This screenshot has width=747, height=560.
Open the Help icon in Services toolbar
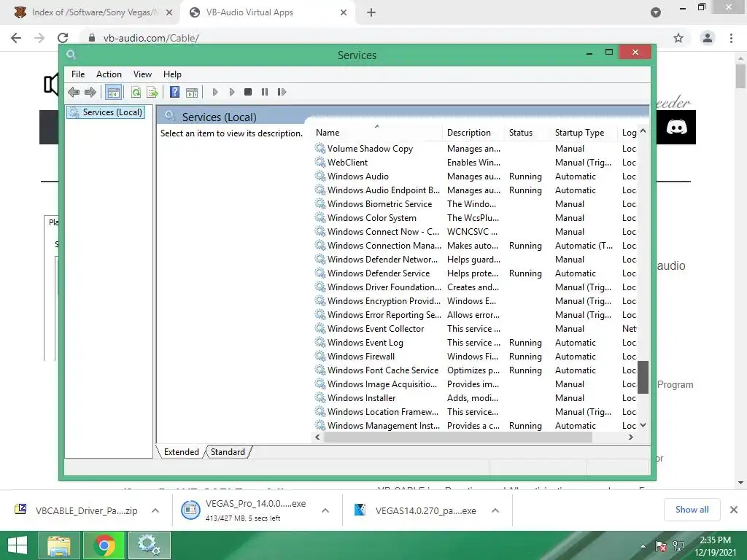pos(175,92)
